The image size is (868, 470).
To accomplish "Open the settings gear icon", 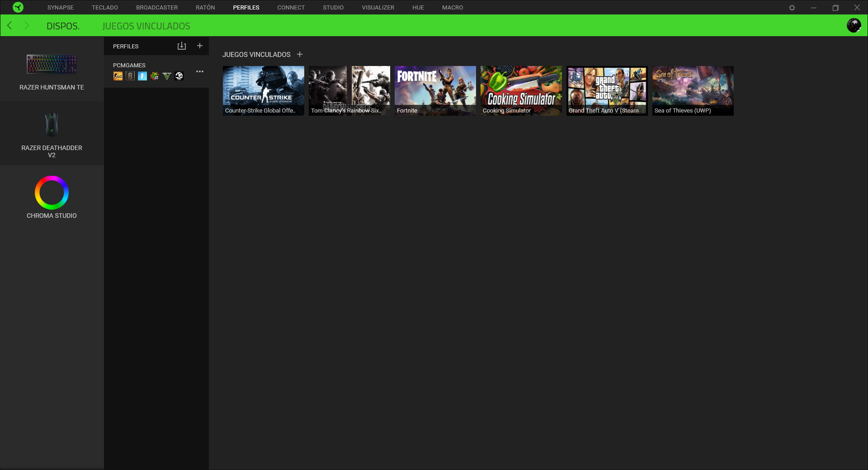I will 792,8.
